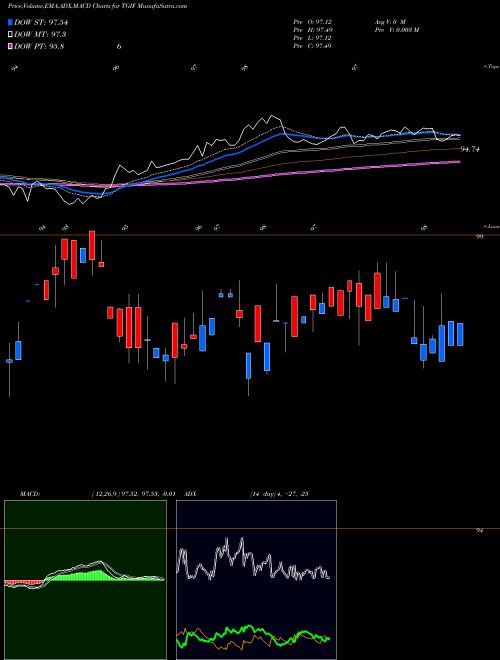
Task: Click the magenta DOW PT legend swatch
Action: pyautogui.click(x=10, y=46)
